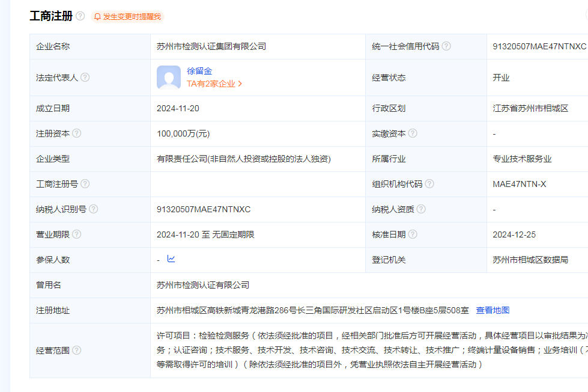The image size is (588, 392).
Task: Open legal representative avatar image
Action: tap(168, 78)
